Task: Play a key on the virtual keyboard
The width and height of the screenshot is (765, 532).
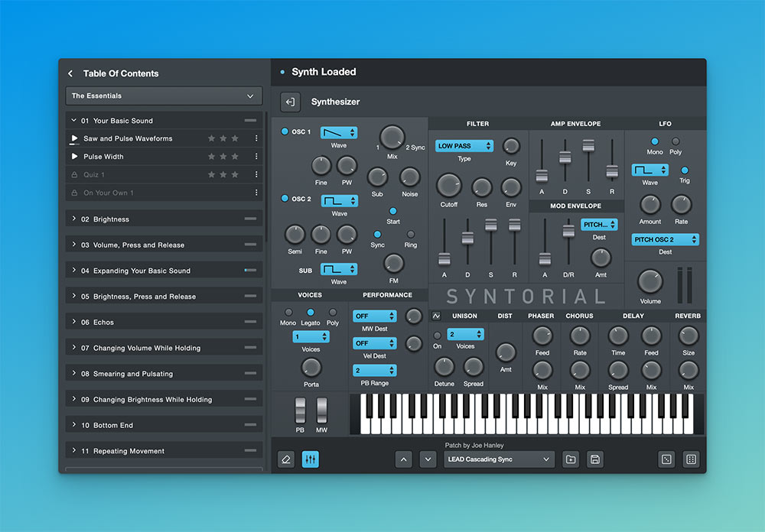Action: pos(535,424)
